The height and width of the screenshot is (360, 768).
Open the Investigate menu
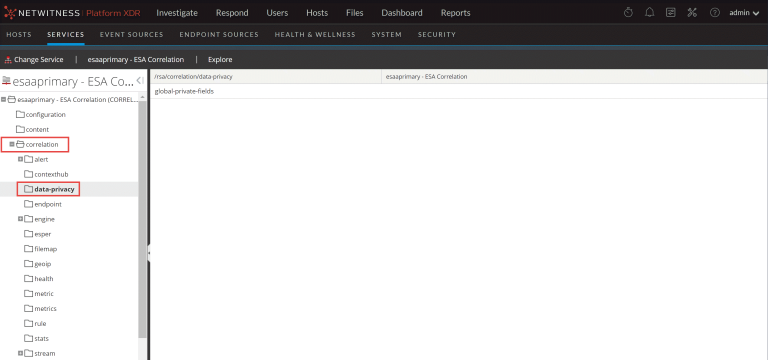177,13
